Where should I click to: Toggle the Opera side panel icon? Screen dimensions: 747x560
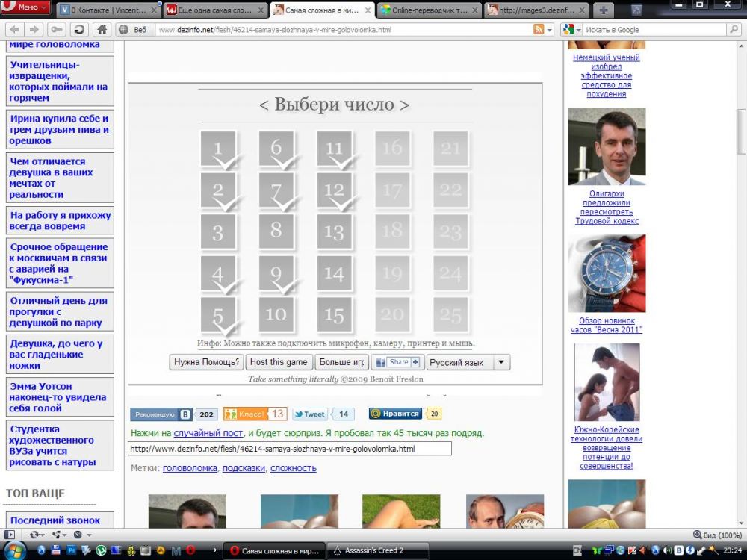(10, 535)
